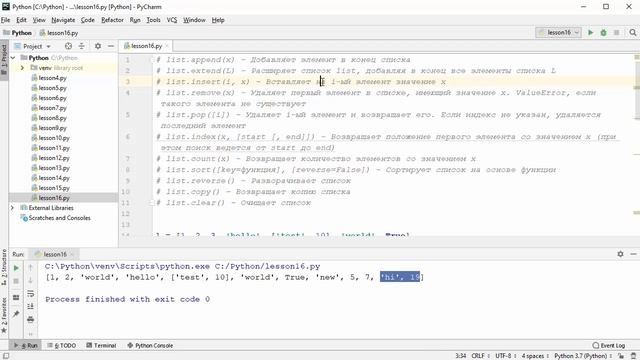
Task: Open the Run menu
Action: click(135, 20)
